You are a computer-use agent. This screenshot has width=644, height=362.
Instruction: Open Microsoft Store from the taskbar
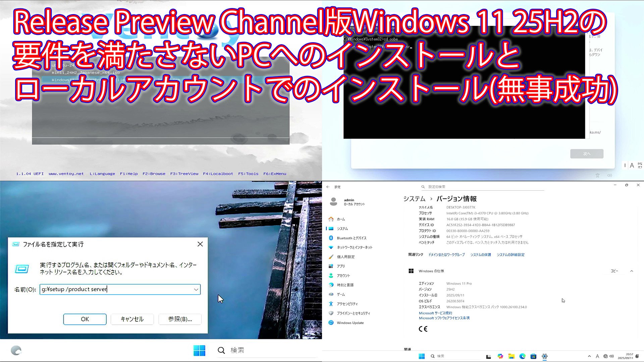tap(533, 356)
